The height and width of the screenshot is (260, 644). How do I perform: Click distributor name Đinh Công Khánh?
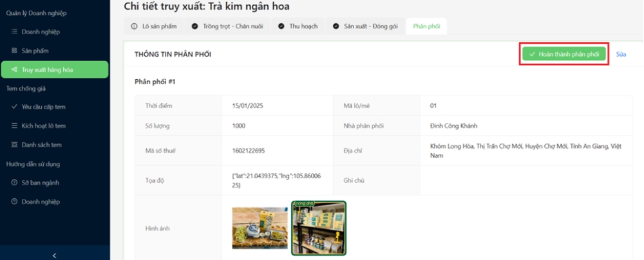454,126
